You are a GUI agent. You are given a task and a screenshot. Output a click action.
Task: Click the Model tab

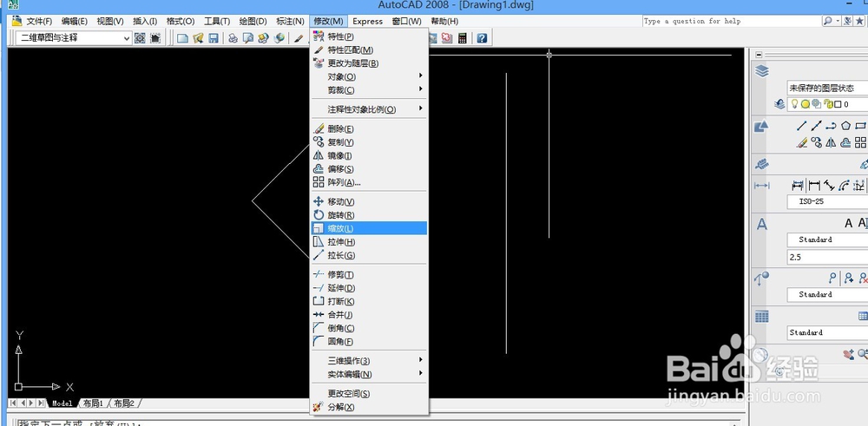62,403
